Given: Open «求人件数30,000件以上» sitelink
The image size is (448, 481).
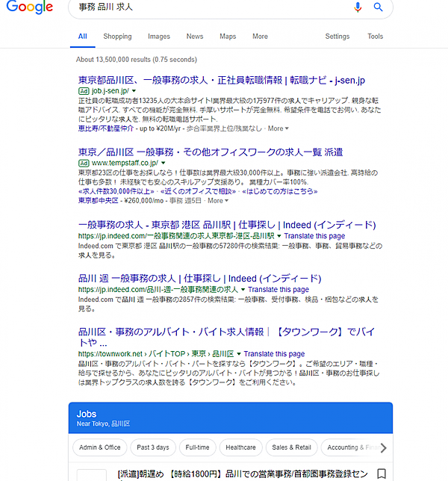Looking at the screenshot, I should tap(116, 191).
